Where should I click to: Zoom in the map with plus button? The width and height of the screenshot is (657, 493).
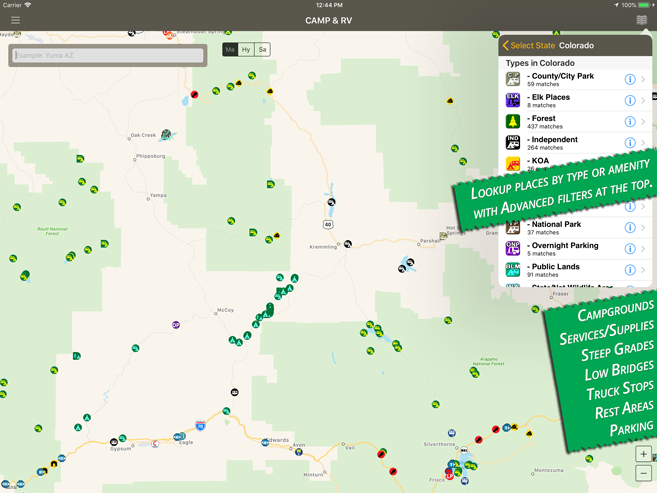(x=643, y=454)
